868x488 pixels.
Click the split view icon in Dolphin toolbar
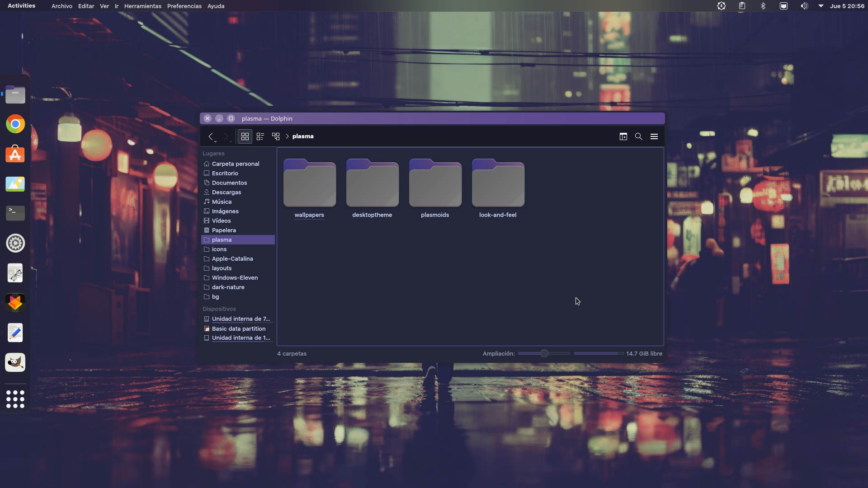tap(623, 136)
